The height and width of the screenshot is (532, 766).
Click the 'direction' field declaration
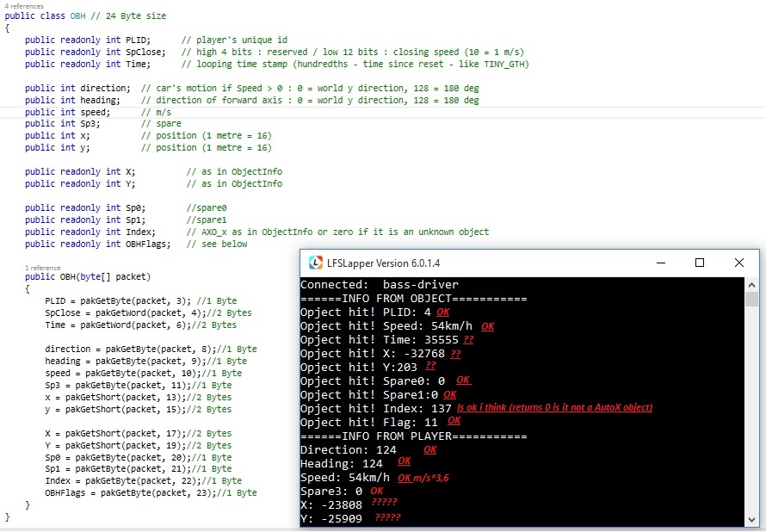[x=77, y=88]
